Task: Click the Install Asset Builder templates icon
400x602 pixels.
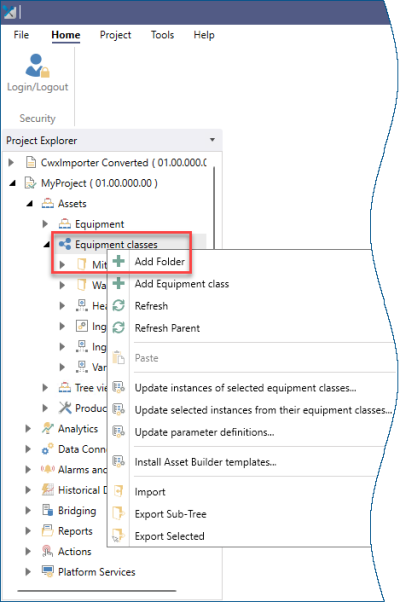Action: (x=119, y=461)
